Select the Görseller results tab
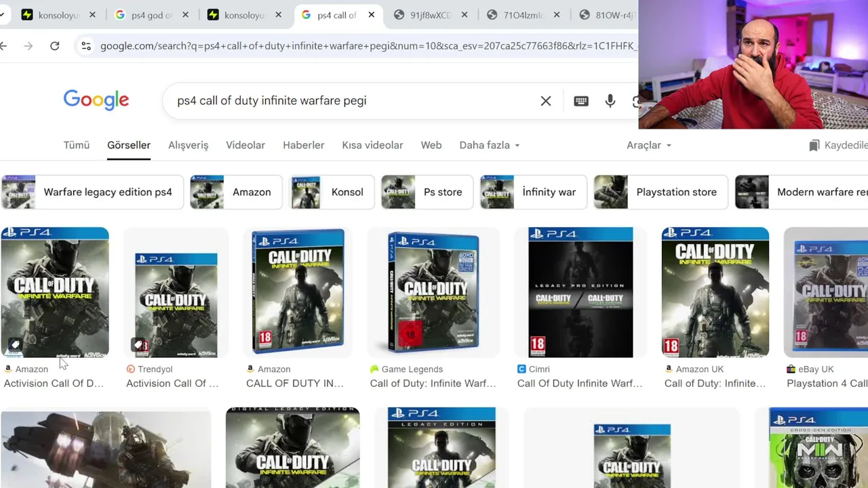Screen dimensions: 868x488 point(129,145)
